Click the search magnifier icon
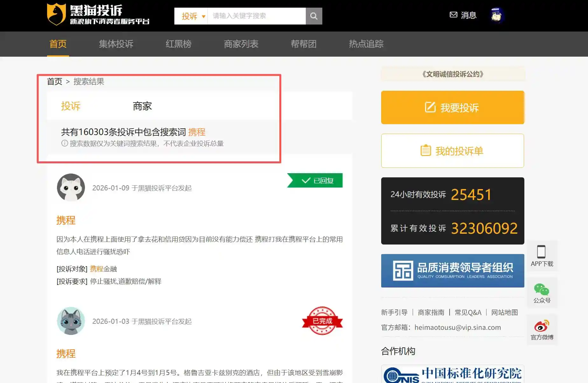Screen dimensions: 588x383 314,16
